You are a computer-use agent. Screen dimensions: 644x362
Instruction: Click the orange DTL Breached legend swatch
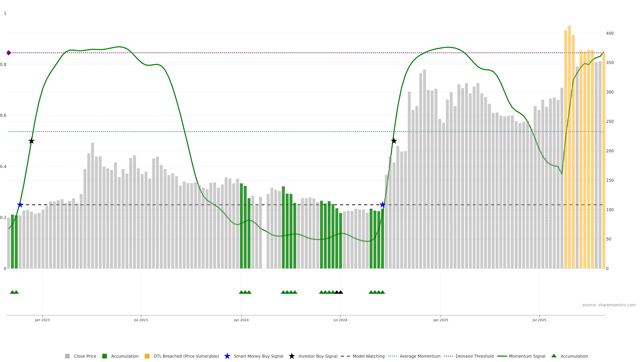click(147, 356)
